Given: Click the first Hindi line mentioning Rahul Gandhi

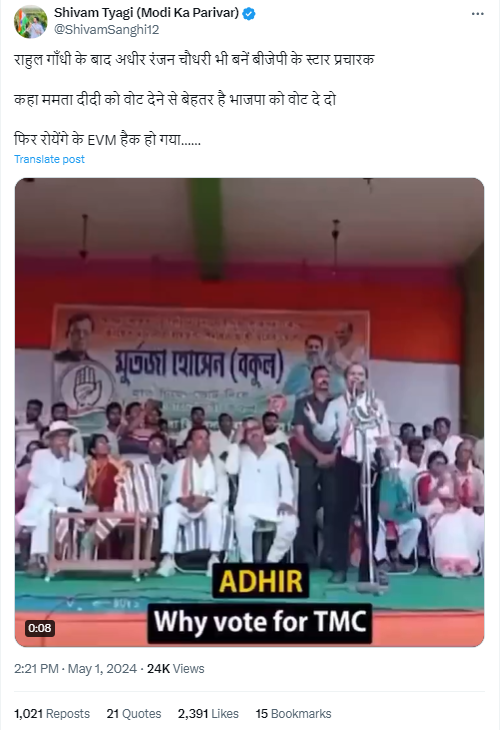Looking at the screenshot, I should click(194, 60).
